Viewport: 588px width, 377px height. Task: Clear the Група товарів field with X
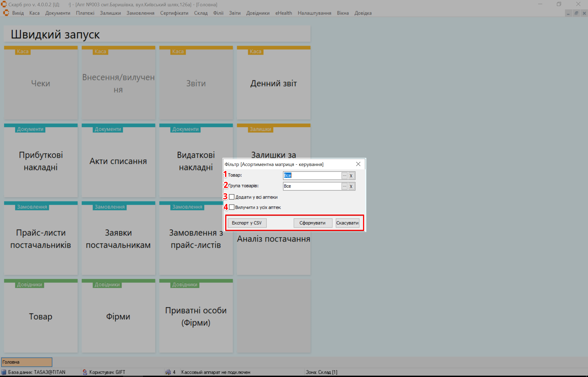351,186
